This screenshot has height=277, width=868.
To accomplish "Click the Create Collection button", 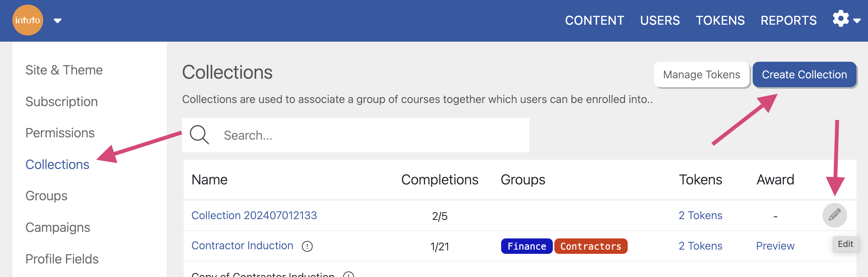I will coord(804,74).
